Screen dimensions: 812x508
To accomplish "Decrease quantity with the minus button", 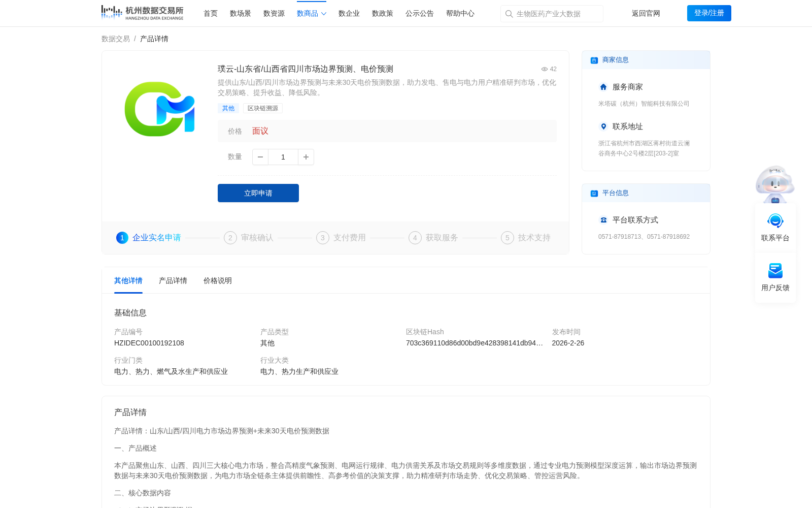I will [x=260, y=157].
